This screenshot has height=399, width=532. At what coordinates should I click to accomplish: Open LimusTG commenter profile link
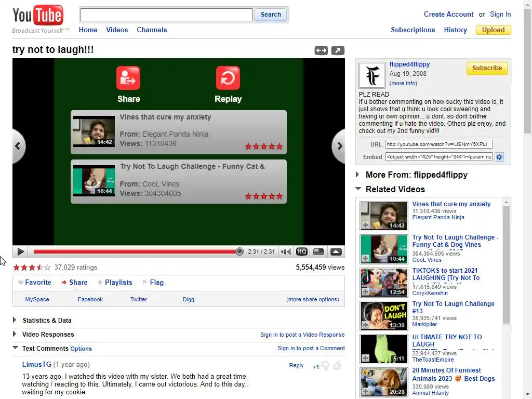(x=37, y=364)
